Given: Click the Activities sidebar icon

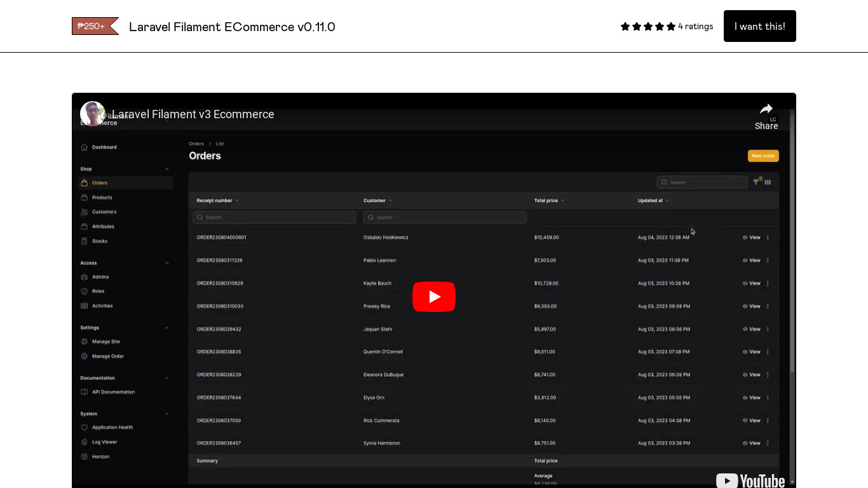Looking at the screenshot, I should [x=85, y=306].
